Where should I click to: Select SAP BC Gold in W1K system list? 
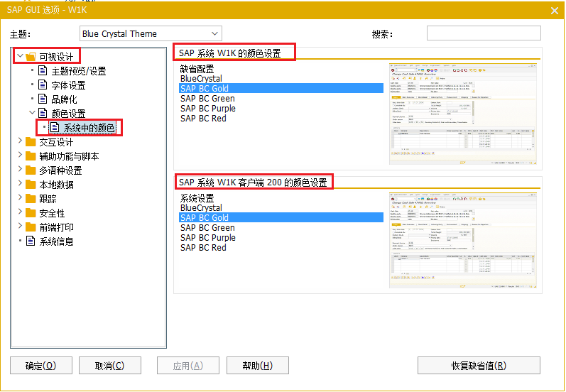pos(281,88)
